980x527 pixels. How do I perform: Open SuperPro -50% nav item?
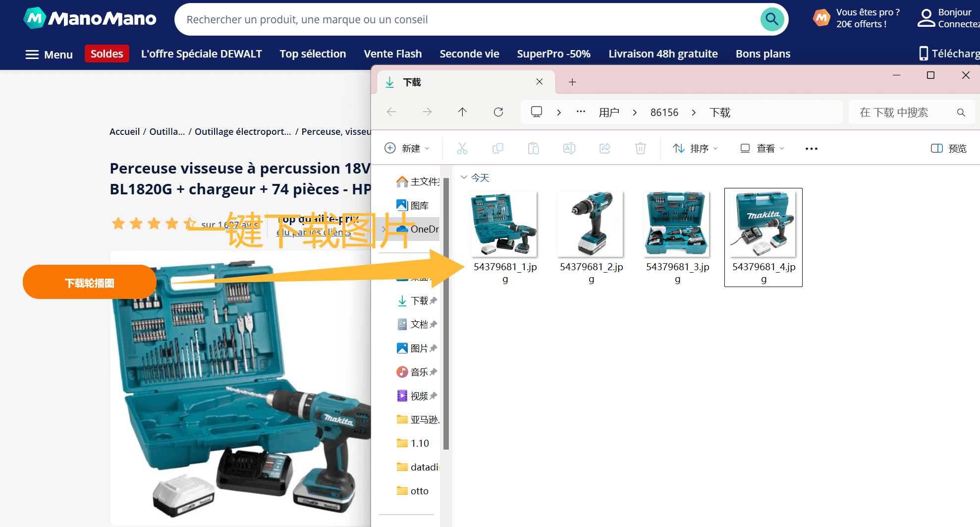(554, 54)
